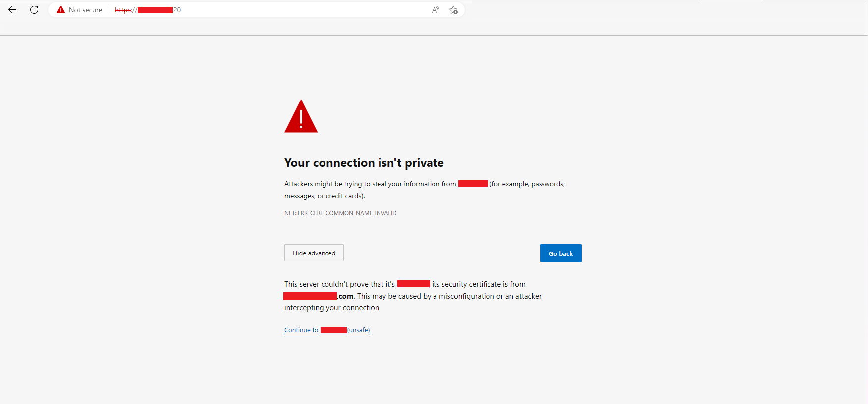This screenshot has width=868, height=404.
Task: Follow the "Continue to (unsafe)" link
Action: [x=301, y=330]
